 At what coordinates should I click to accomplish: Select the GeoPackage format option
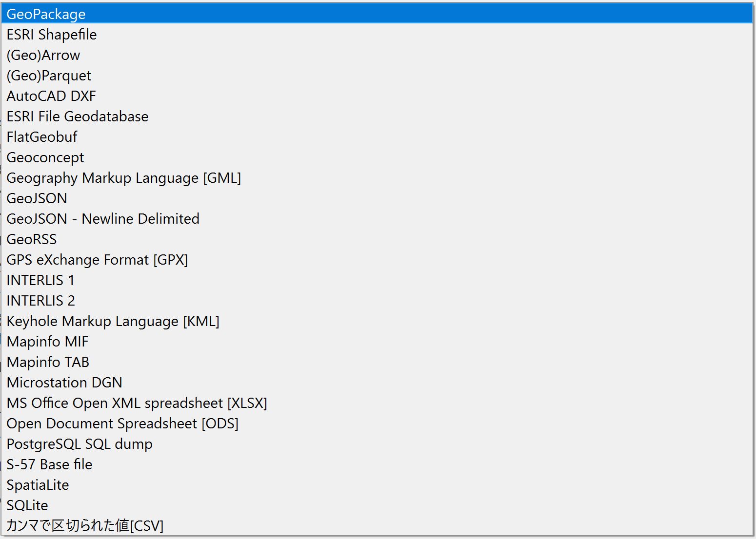[x=377, y=14]
